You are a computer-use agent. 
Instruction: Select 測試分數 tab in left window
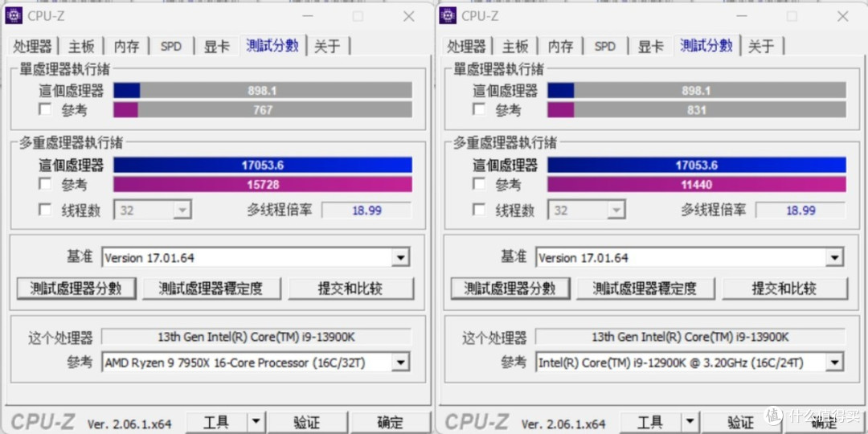273,45
